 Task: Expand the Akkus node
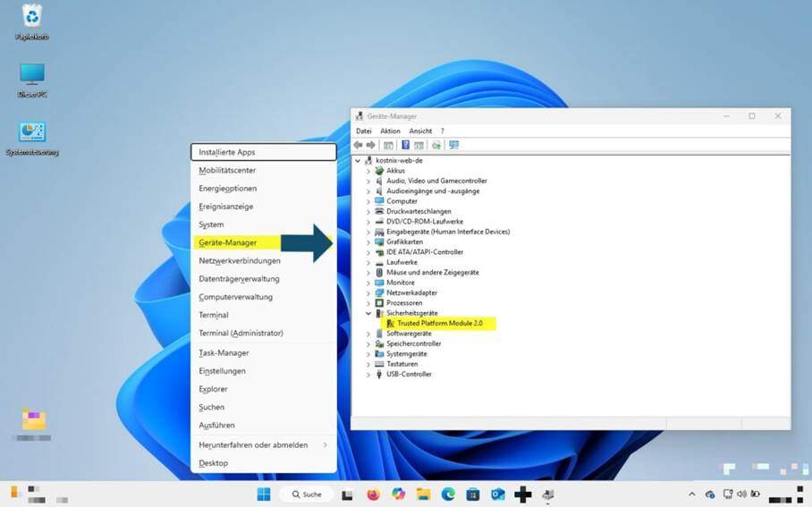[x=368, y=171]
